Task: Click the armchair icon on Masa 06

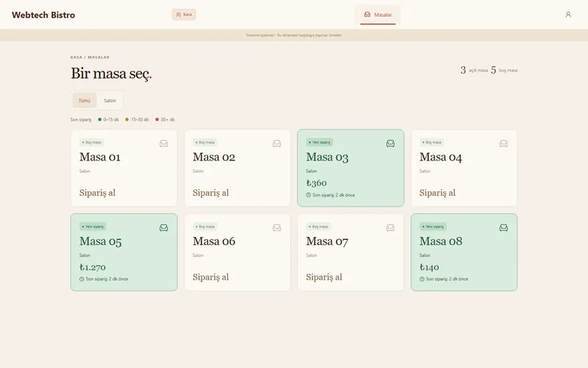Action: coord(277,228)
